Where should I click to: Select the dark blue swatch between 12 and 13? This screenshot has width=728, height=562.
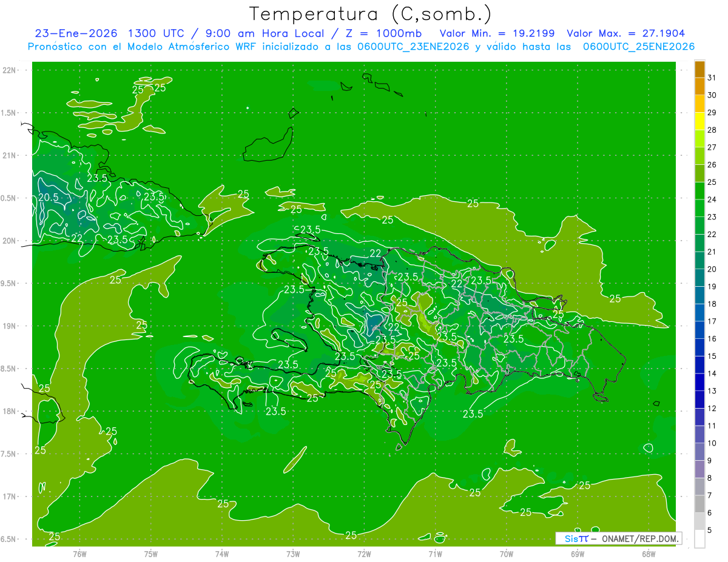(x=699, y=400)
